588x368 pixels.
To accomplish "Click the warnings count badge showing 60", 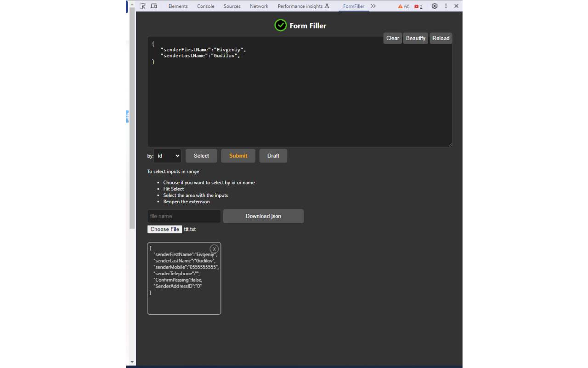I will pos(404,6).
